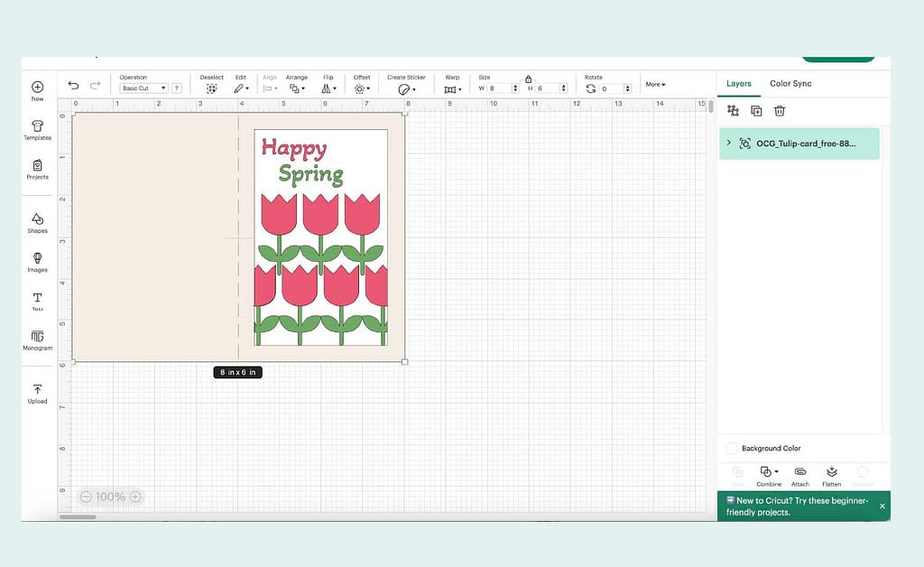Screen dimensions: 924x567
Task: Enable the Background Color checkbox
Action: click(731, 448)
